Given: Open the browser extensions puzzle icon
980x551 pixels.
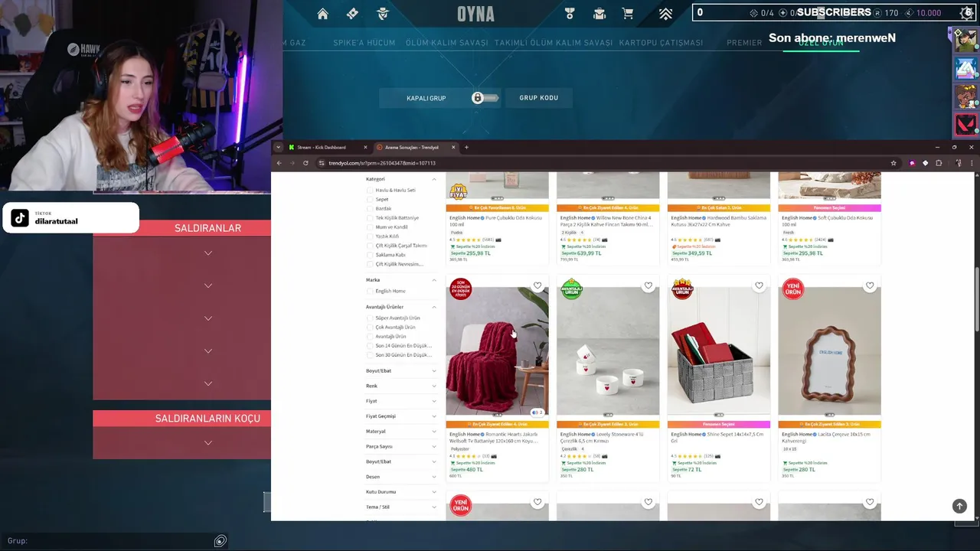Looking at the screenshot, I should pos(939,163).
